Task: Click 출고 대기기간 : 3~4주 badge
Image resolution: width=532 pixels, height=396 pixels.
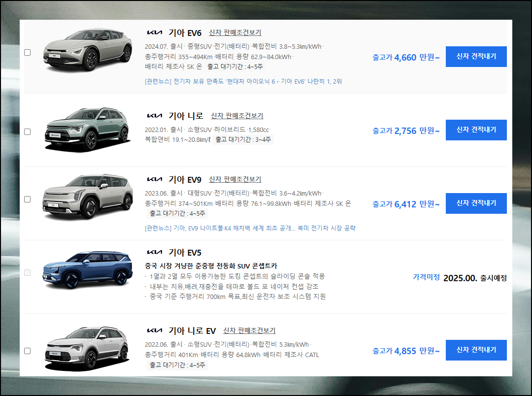Action: tap(243, 139)
